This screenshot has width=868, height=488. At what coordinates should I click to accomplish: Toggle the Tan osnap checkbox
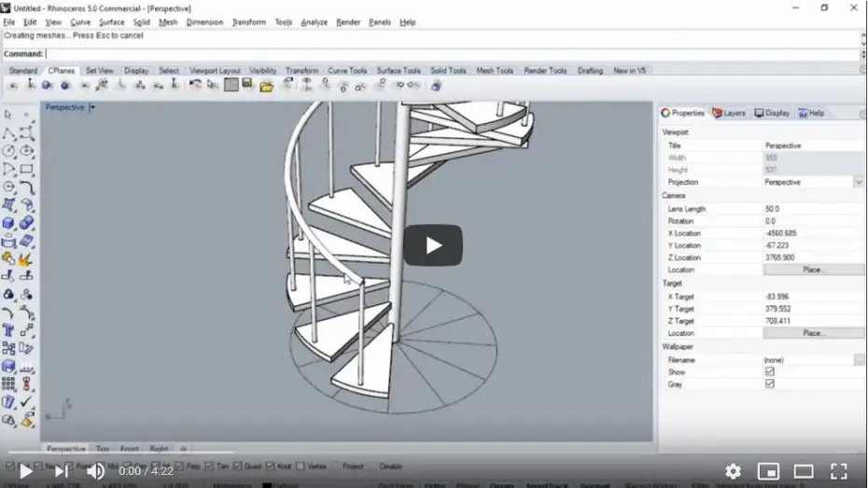pyautogui.click(x=209, y=467)
